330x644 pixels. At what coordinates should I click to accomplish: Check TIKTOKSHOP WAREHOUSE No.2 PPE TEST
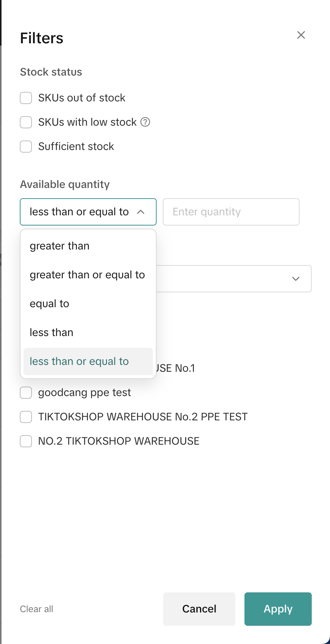tap(26, 417)
